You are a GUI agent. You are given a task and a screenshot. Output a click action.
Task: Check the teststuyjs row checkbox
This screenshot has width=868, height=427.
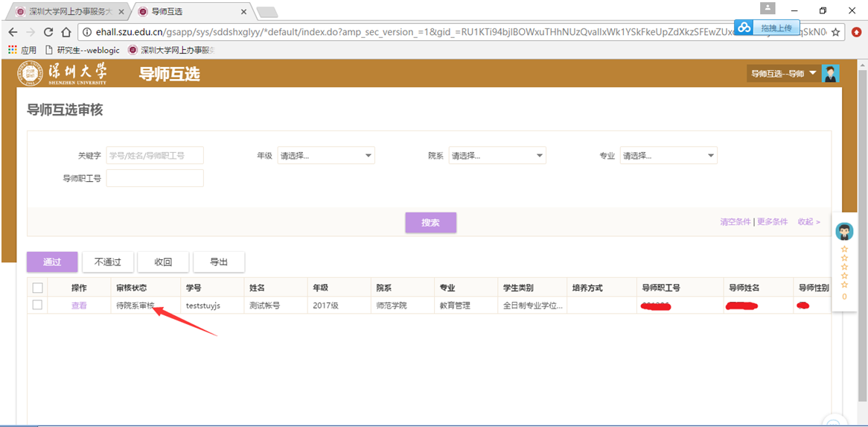pyautogui.click(x=38, y=305)
